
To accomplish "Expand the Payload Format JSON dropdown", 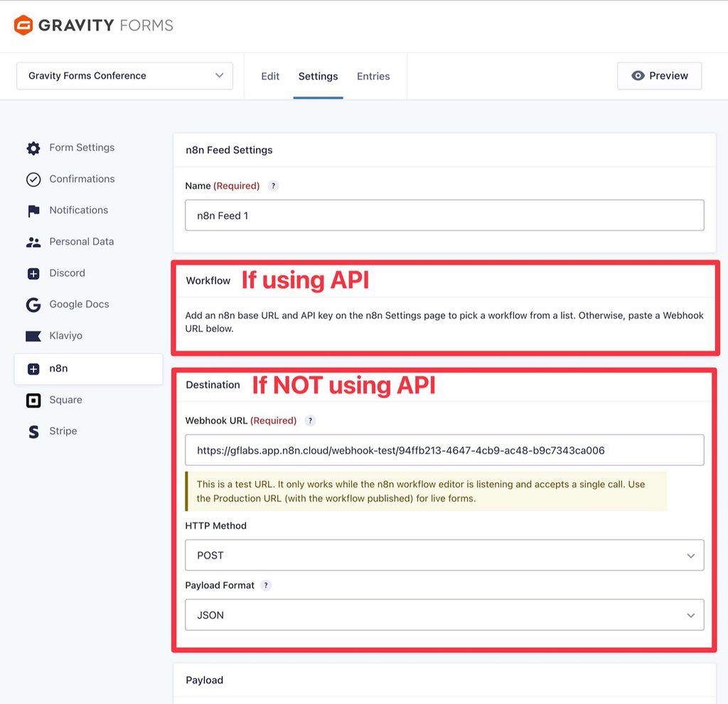I will point(444,615).
